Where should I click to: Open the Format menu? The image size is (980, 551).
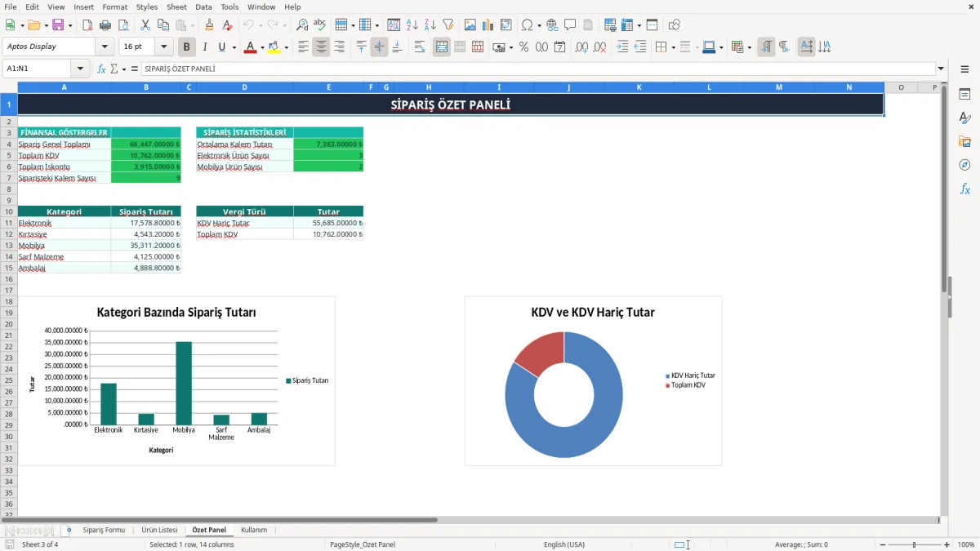(x=114, y=7)
